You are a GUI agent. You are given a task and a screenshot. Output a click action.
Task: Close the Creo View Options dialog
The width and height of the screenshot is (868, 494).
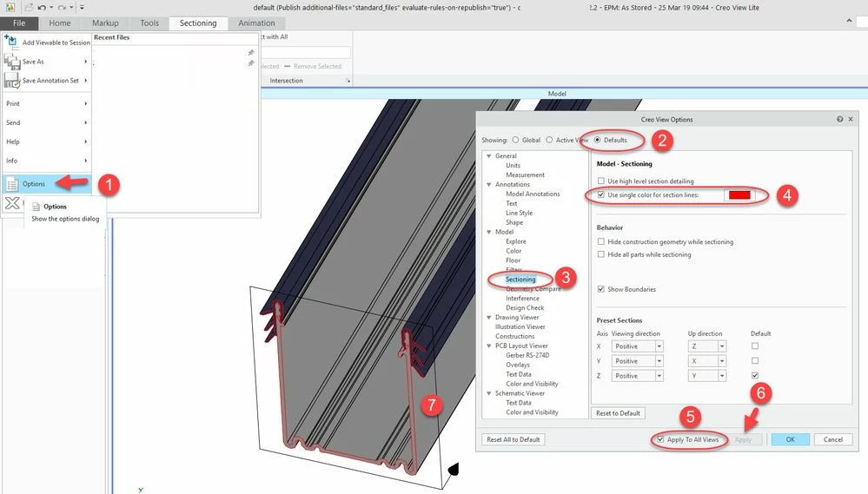pyautogui.click(x=851, y=119)
